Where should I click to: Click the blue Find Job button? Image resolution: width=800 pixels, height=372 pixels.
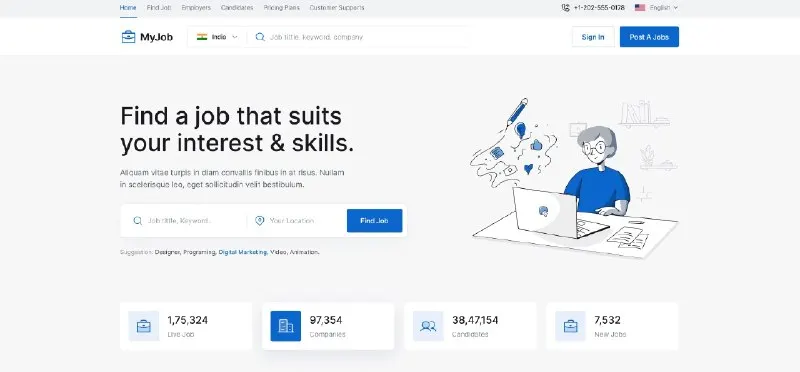tap(374, 220)
